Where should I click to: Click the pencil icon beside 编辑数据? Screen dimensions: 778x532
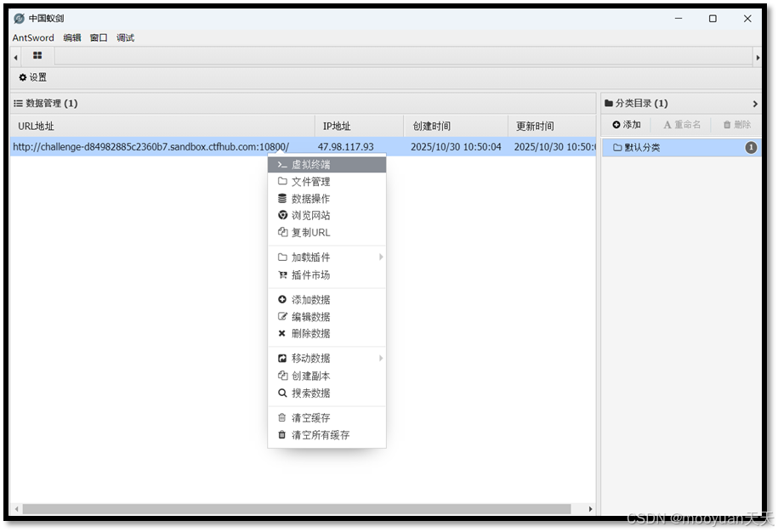coord(282,316)
